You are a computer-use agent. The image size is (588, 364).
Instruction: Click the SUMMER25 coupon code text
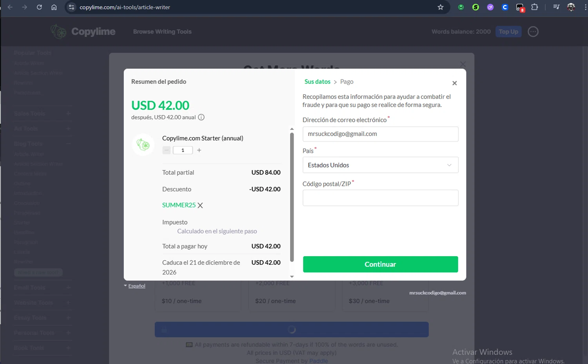click(x=179, y=205)
